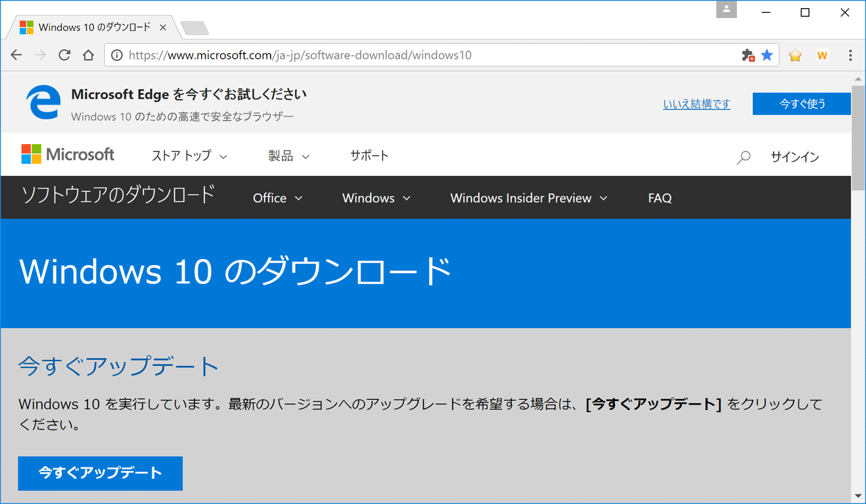The height and width of the screenshot is (504, 866).
Task: Click the Microsoft Edge logo in banner
Action: [43, 103]
